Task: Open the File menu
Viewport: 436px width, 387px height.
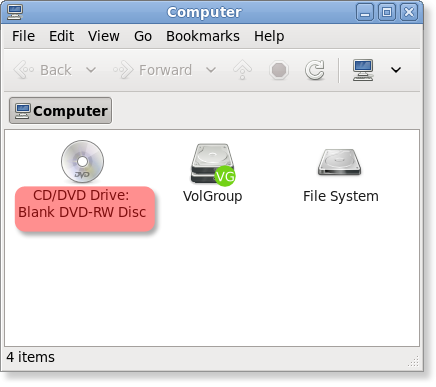Action: click(23, 36)
